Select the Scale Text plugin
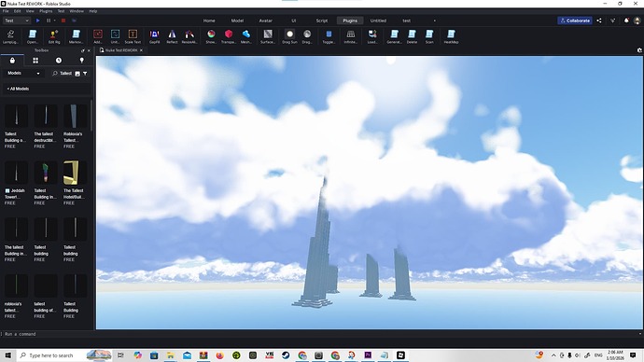Screen dimensions: 644x362 tap(133, 36)
